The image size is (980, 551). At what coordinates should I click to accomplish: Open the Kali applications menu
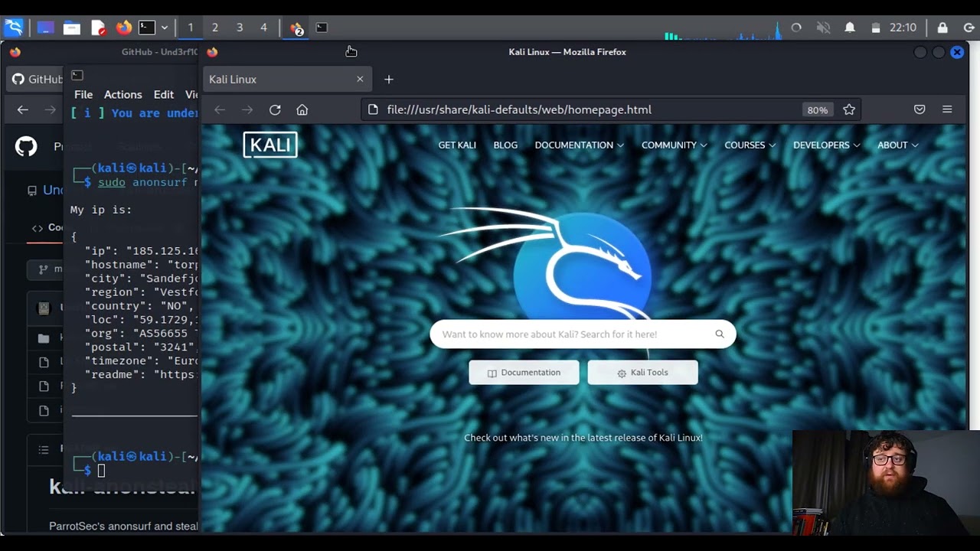(x=14, y=28)
